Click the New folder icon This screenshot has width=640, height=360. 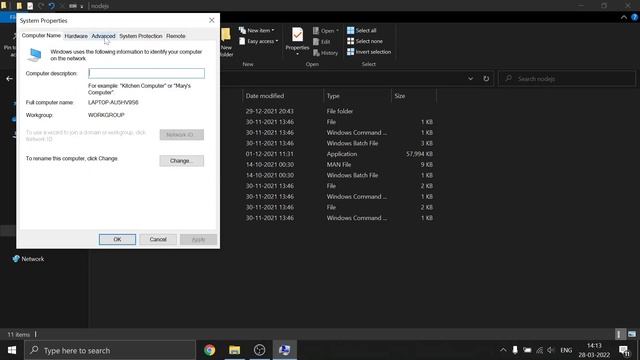point(226,42)
